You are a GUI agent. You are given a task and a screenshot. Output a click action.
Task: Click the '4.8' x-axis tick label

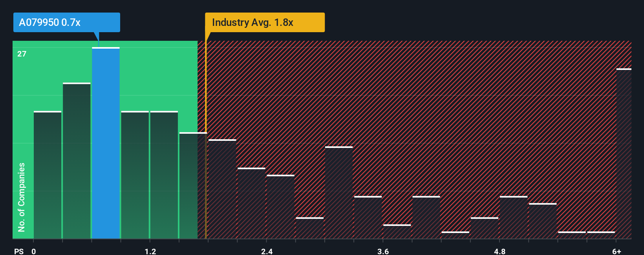coord(500,251)
